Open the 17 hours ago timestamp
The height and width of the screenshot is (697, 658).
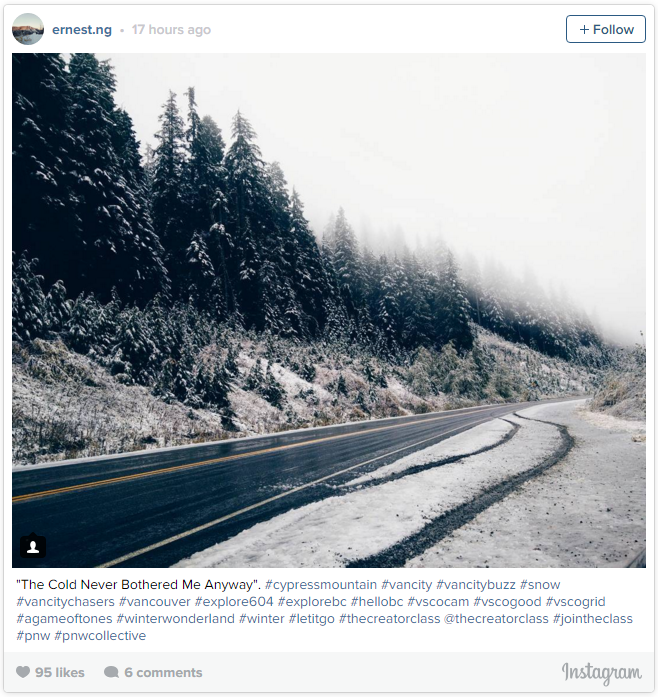(x=171, y=29)
